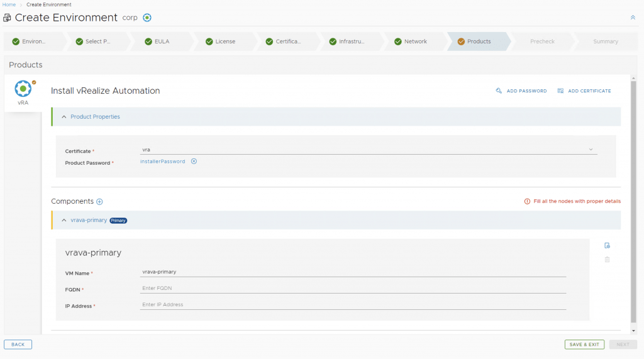Collapse the Product Properties section
The image size is (644, 359).
click(x=64, y=117)
